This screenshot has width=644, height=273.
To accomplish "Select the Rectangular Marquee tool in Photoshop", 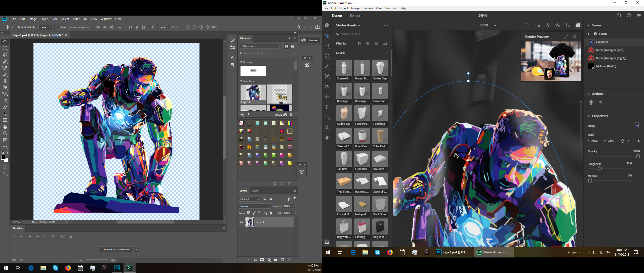I will [5, 48].
